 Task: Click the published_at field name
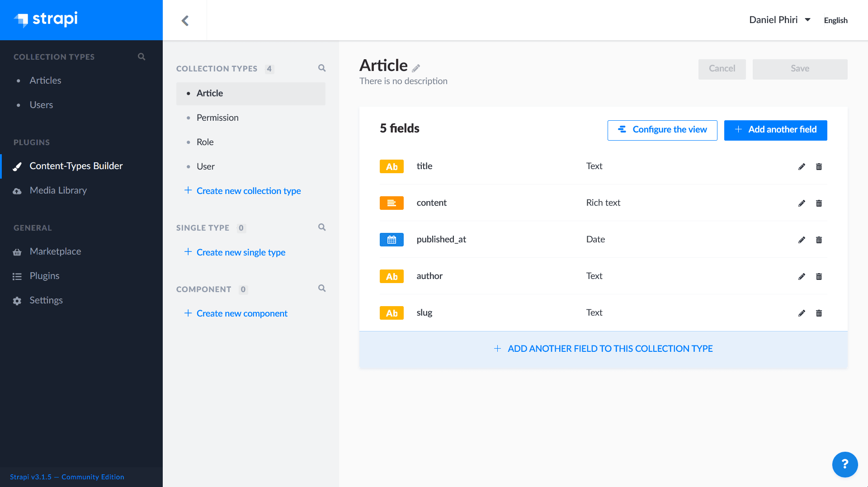pyautogui.click(x=441, y=239)
